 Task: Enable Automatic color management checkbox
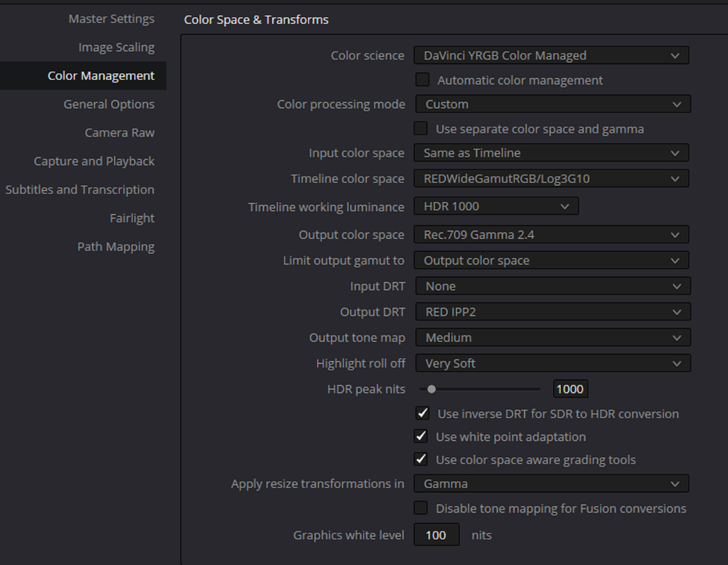tap(422, 80)
